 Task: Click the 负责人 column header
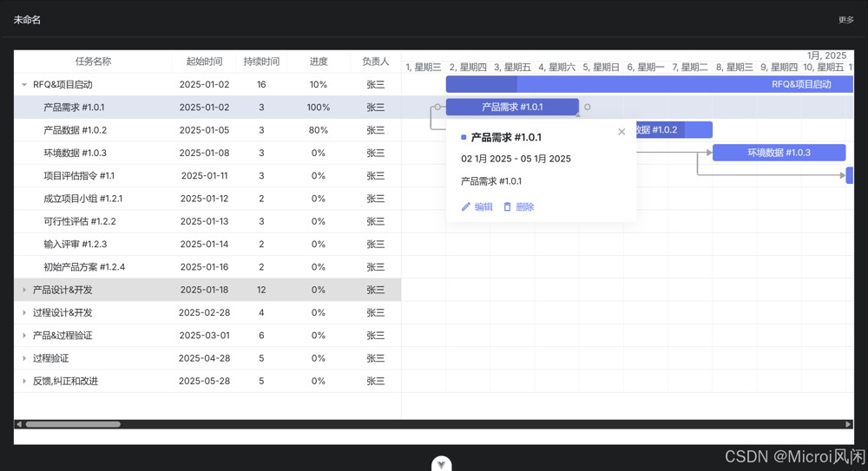tap(375, 62)
